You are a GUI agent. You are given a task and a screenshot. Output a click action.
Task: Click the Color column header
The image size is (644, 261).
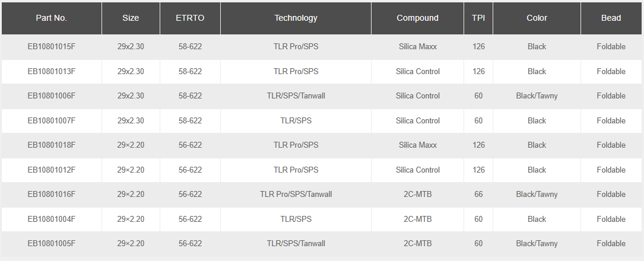[537, 18]
